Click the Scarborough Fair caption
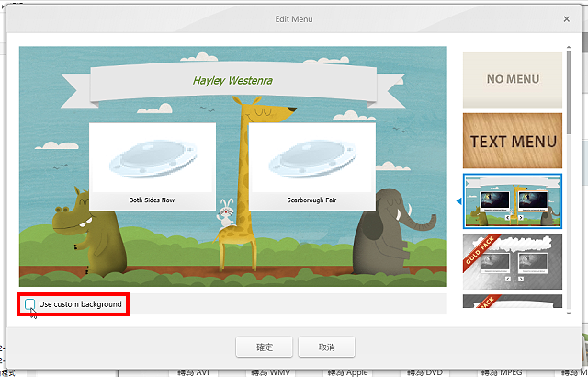 pos(311,200)
